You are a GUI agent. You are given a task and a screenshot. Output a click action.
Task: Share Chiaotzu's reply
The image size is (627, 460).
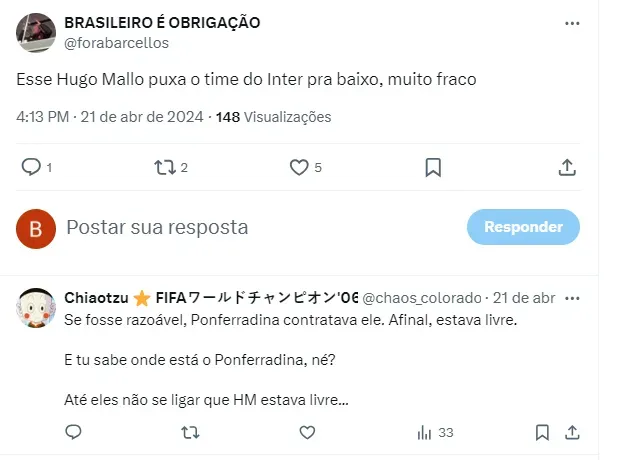pyautogui.click(x=572, y=432)
